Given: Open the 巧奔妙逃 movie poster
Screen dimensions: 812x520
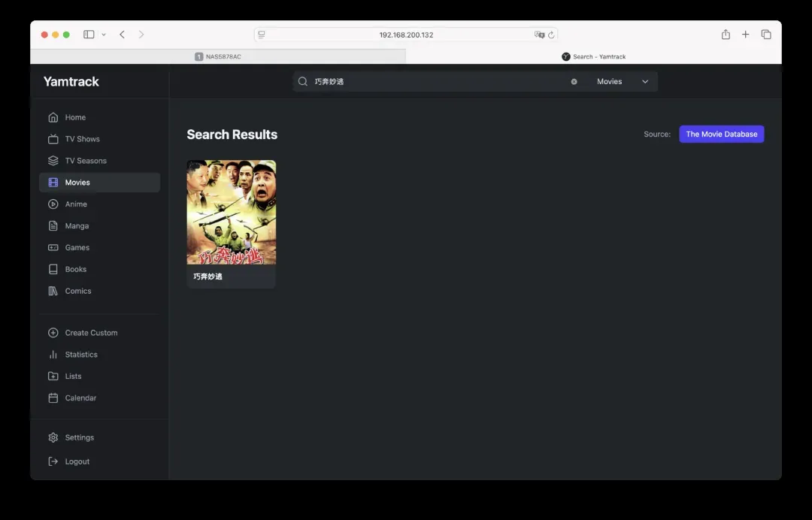Looking at the screenshot, I should 231,212.
